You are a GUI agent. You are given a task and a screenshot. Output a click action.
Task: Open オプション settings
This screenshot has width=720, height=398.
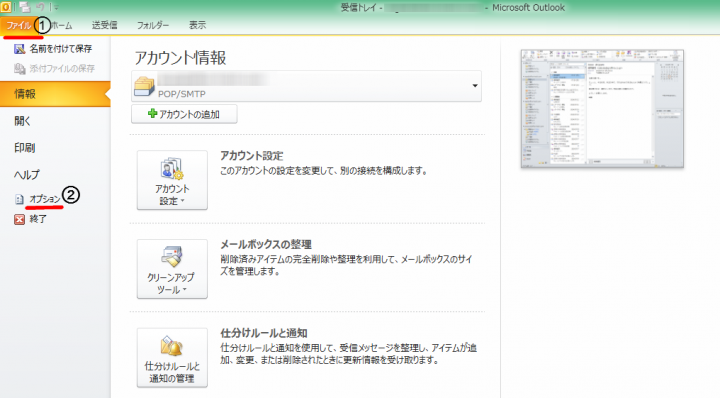coord(45,199)
